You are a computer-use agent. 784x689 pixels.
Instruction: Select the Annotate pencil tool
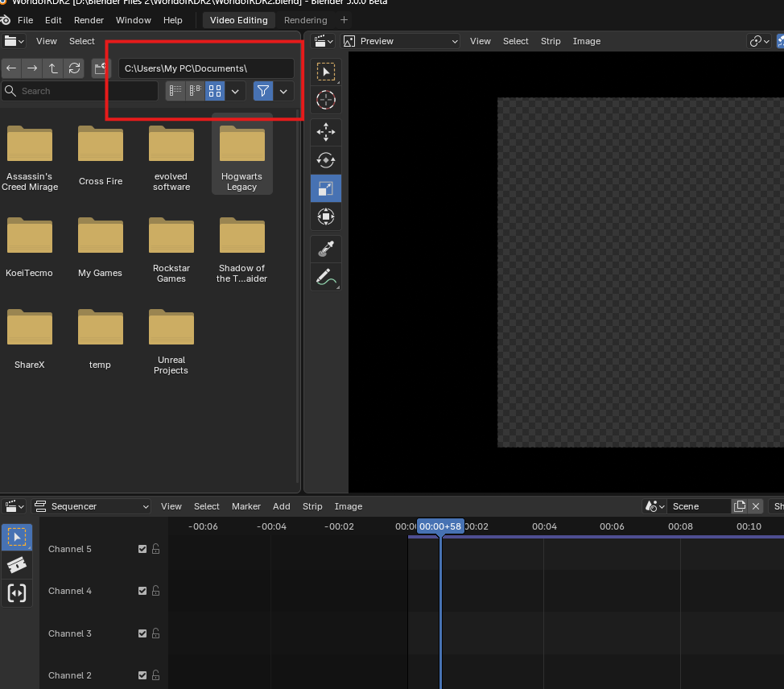pyautogui.click(x=326, y=277)
